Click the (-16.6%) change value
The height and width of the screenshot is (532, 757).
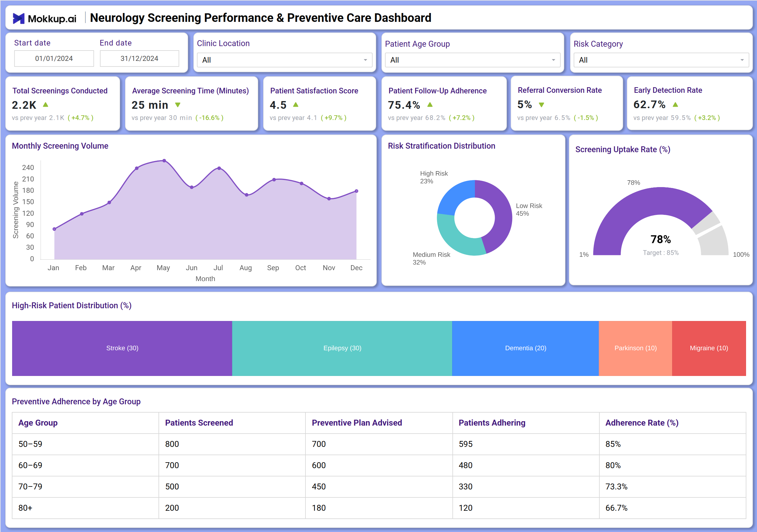tap(209, 118)
